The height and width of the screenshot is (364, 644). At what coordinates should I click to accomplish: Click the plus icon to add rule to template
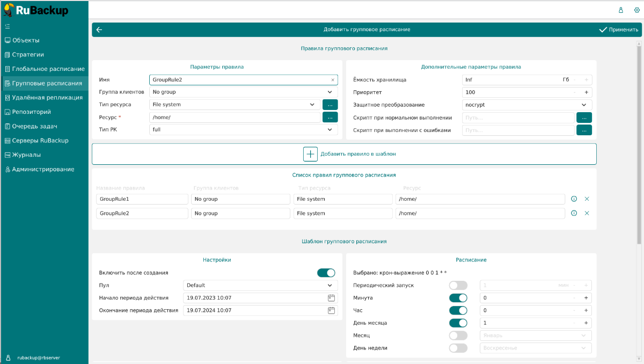click(x=311, y=154)
